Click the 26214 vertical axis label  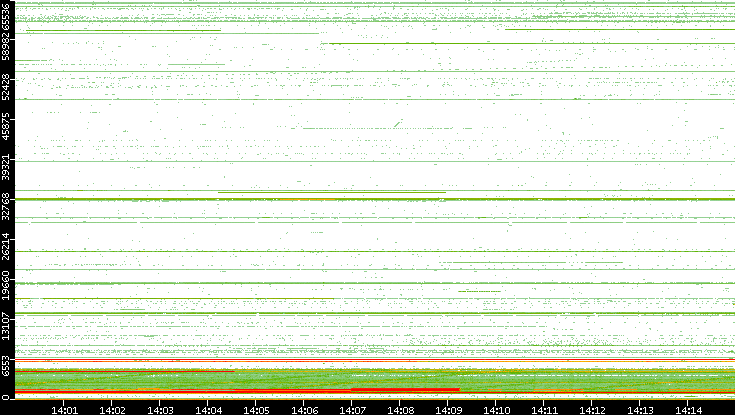[x=7, y=249]
